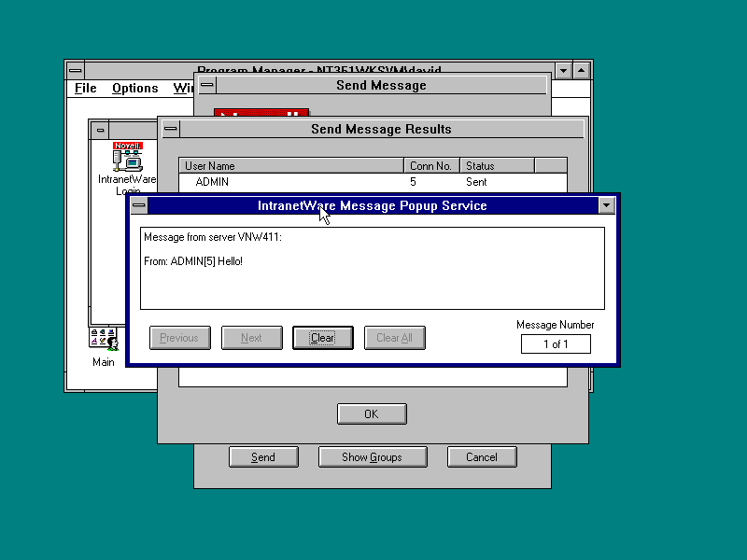Minimize the IntranetWare Message Popup Service window
Screen dimensions: 747x560
pos(606,205)
